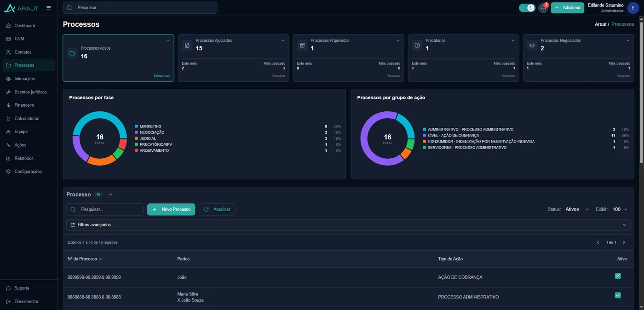Expand the Precatórios card chevron
This screenshot has width=644, height=310.
[513, 40]
